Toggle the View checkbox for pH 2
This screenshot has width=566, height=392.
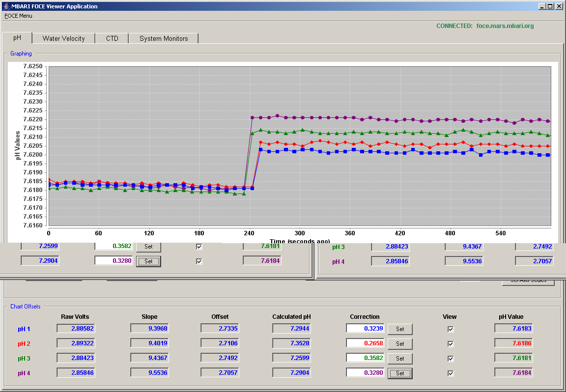[451, 344]
